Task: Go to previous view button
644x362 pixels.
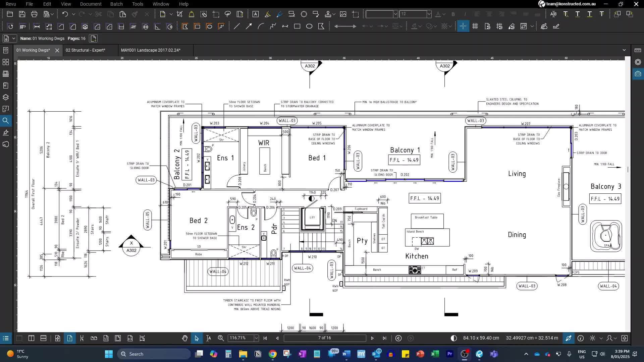Action: [x=398, y=338]
